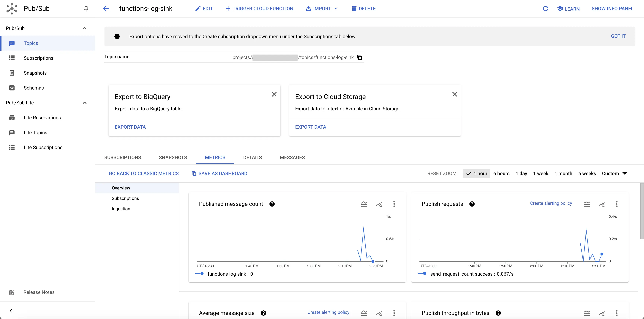Pin the Pub/Sub navigation menu
644x319 pixels.
click(x=86, y=9)
